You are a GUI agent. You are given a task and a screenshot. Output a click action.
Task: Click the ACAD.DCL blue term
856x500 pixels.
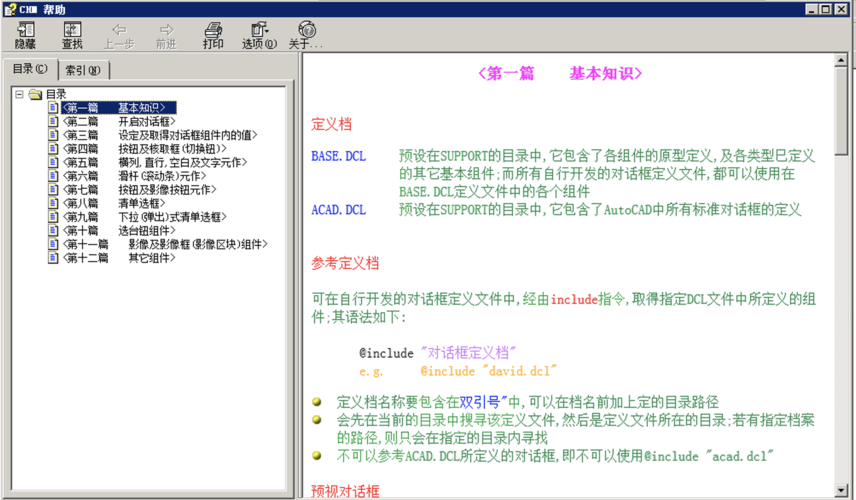coord(338,210)
